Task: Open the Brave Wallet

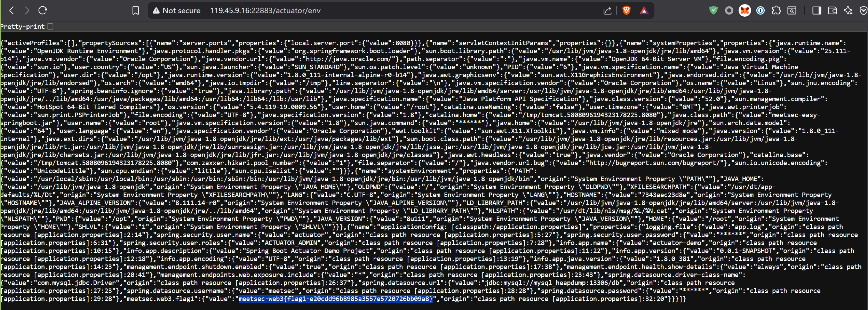Action: (x=833, y=10)
